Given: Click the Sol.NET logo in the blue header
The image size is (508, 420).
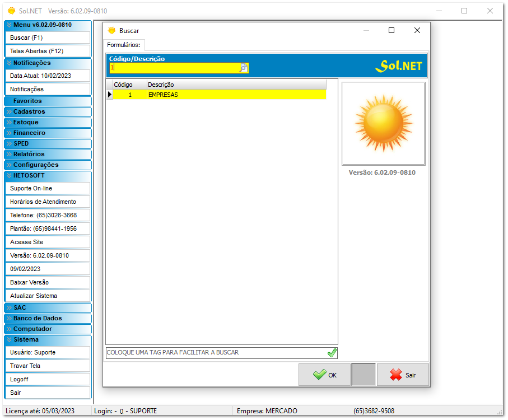Looking at the screenshot, I should 398,66.
